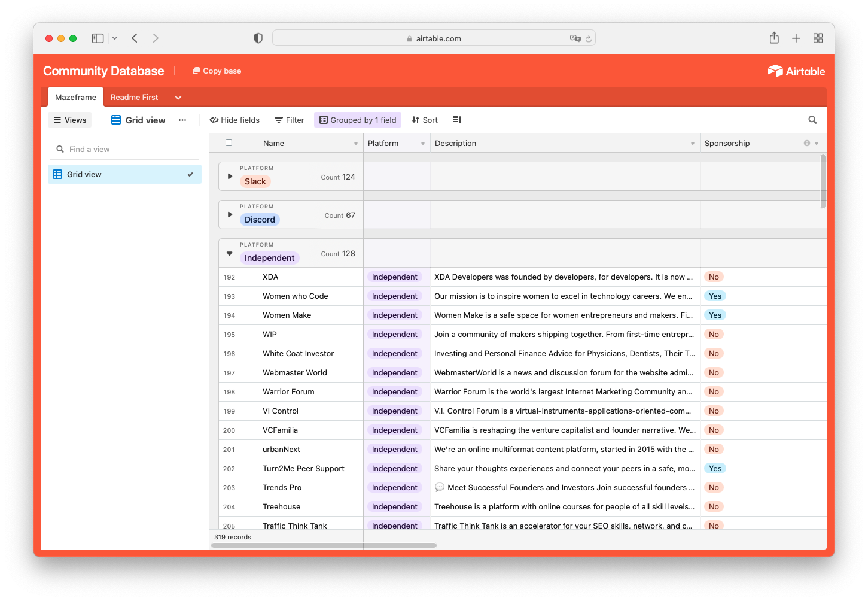Click the 319 records summary
Image resolution: width=868 pixels, height=601 pixels.
coord(233,537)
